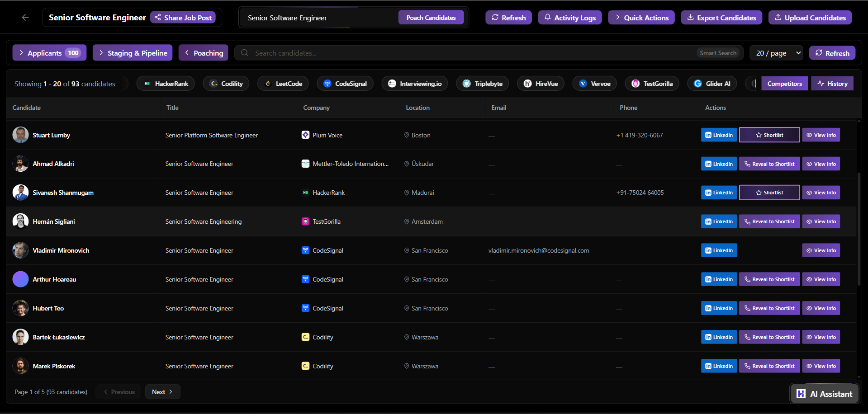The width and height of the screenshot is (868, 414).
Task: Toggle the Vervoe filter chip
Action: click(594, 84)
